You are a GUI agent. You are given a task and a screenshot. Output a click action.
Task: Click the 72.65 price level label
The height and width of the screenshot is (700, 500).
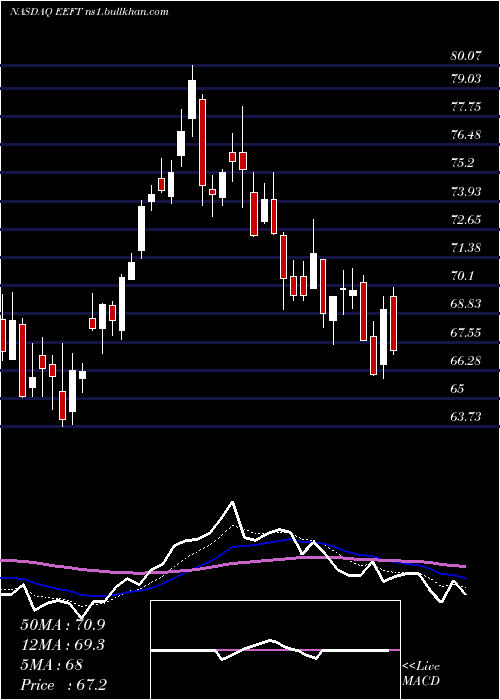(x=466, y=220)
